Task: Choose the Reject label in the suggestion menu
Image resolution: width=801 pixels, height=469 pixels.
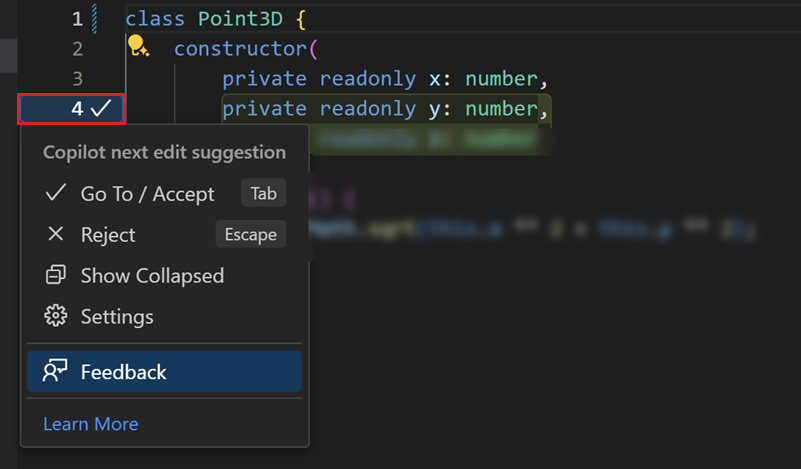Action: pyautogui.click(x=108, y=235)
